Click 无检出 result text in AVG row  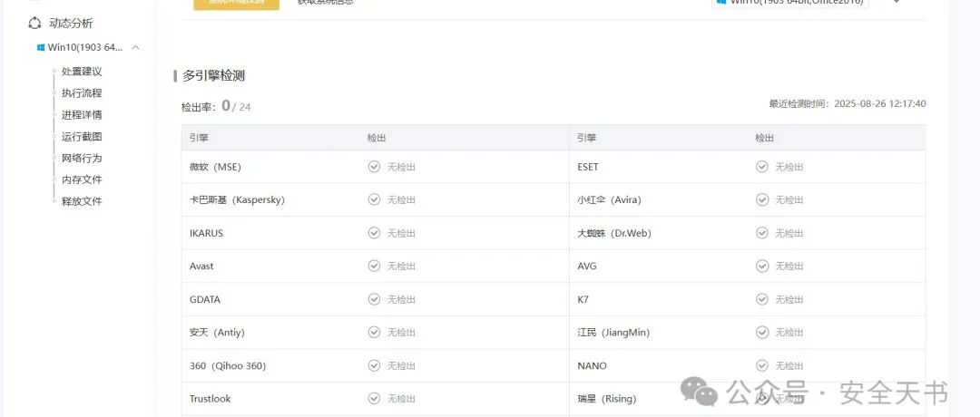pos(789,266)
